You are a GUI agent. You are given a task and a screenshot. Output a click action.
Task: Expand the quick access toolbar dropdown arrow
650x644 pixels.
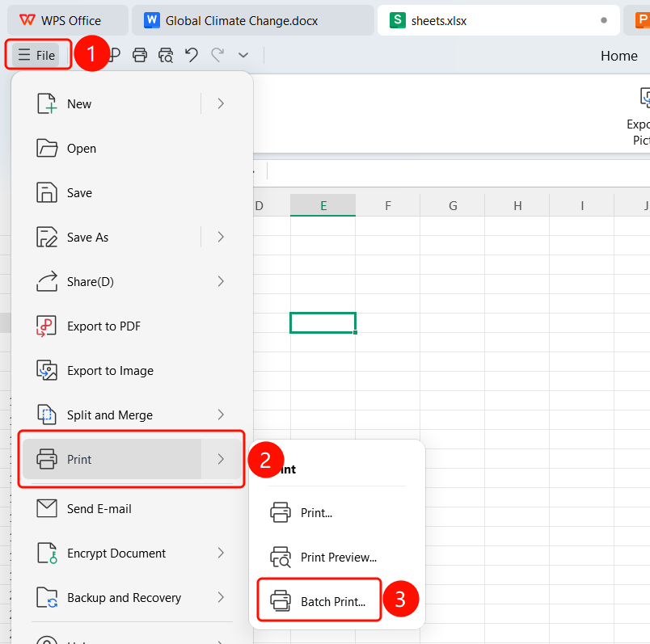[243, 55]
